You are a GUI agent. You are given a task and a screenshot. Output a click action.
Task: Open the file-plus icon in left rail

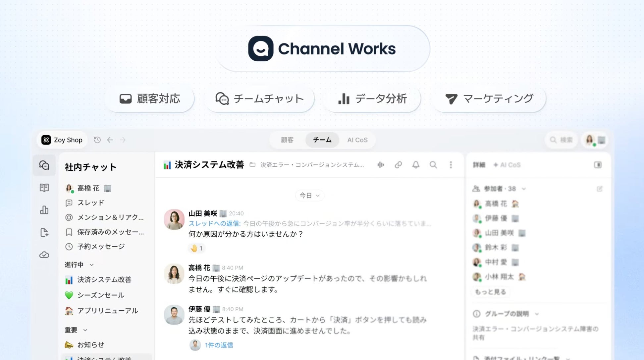(x=44, y=232)
